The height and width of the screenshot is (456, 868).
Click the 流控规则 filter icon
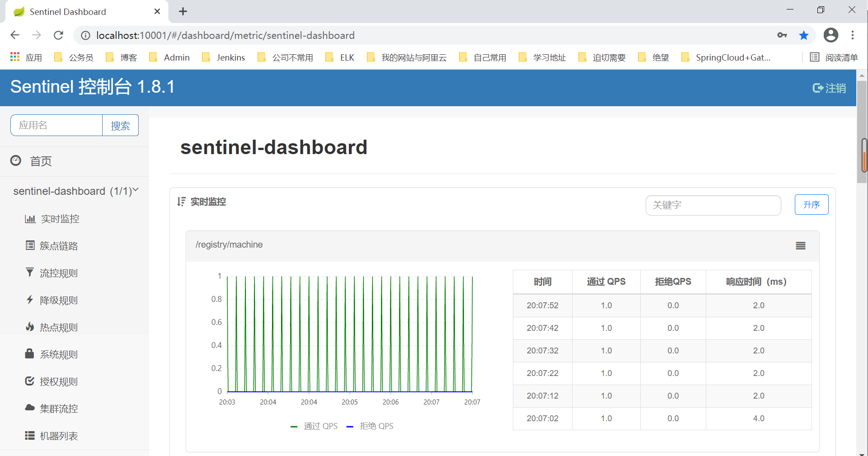point(30,272)
